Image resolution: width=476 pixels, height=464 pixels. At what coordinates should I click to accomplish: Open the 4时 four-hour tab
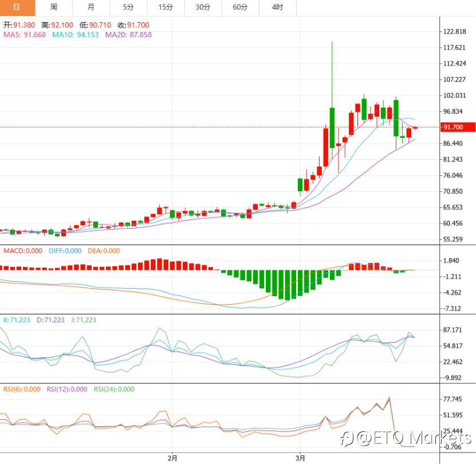(278, 7)
